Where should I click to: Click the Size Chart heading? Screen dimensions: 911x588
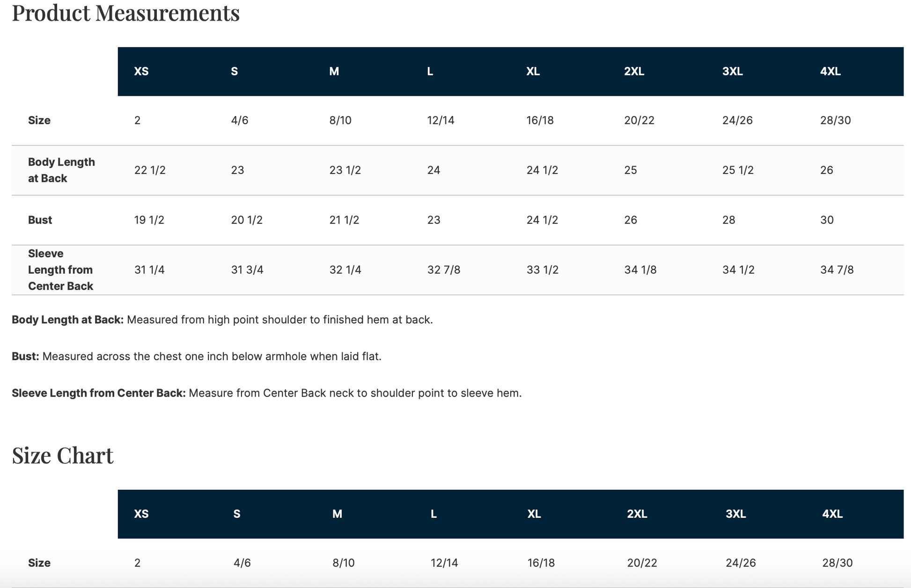(x=63, y=456)
